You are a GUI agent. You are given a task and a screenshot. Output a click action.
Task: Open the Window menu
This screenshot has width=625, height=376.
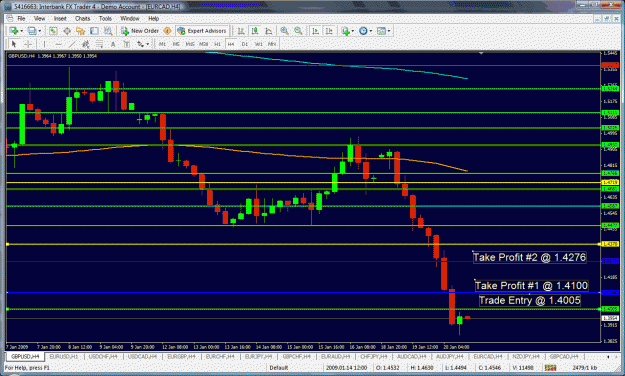click(x=130, y=18)
